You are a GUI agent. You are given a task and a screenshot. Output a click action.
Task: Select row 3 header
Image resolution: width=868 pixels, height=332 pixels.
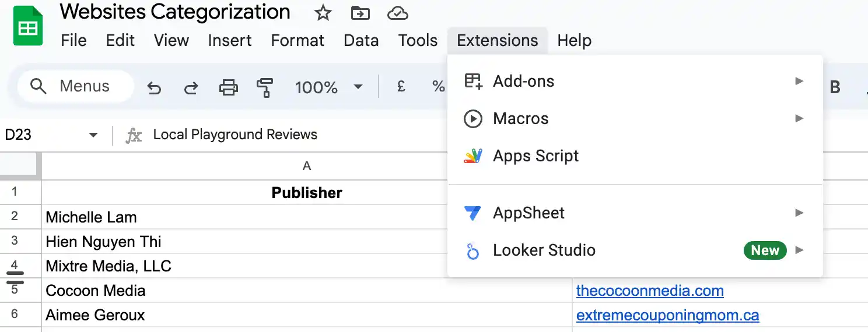tap(20, 241)
